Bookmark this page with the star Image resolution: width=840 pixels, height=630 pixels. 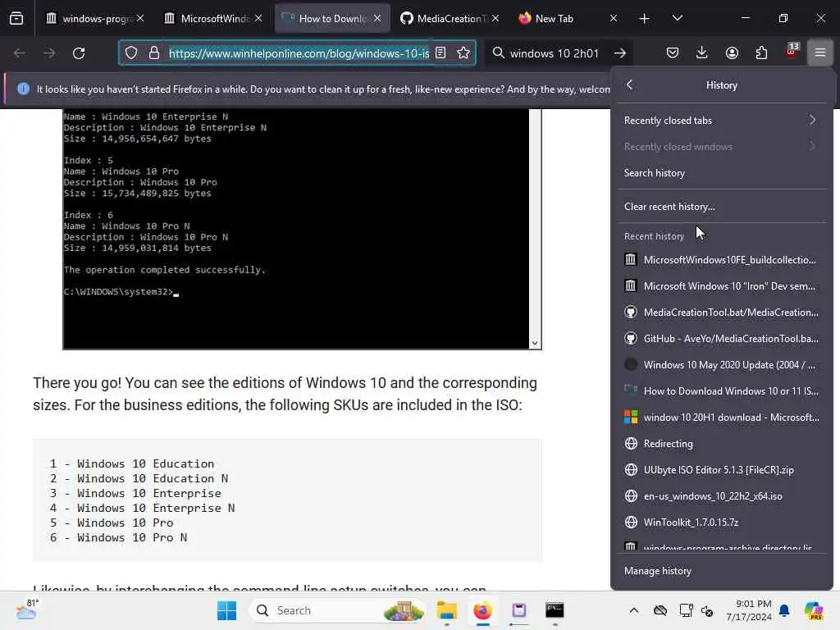pyautogui.click(x=463, y=53)
